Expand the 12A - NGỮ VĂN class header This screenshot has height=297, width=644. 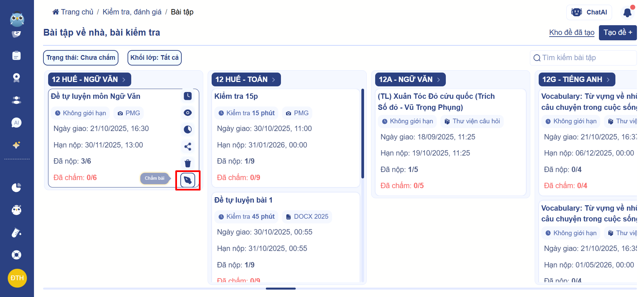[410, 80]
